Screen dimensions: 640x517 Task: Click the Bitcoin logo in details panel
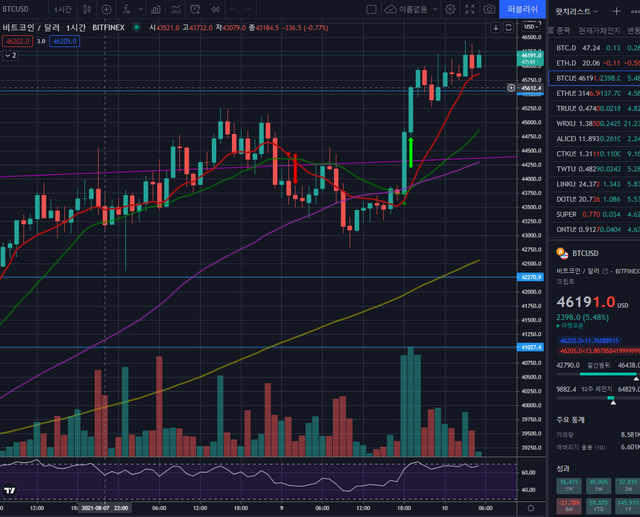coord(562,253)
